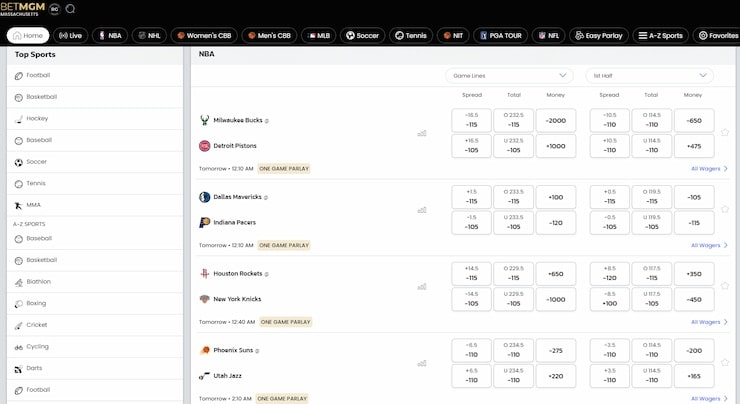The width and height of the screenshot is (740, 404).
Task: Select Baseball under Top Sports
Action: 95,141
